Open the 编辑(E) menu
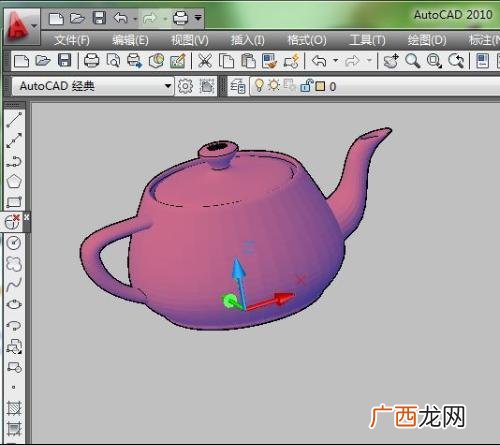This screenshot has height=445, width=500. 130,40
